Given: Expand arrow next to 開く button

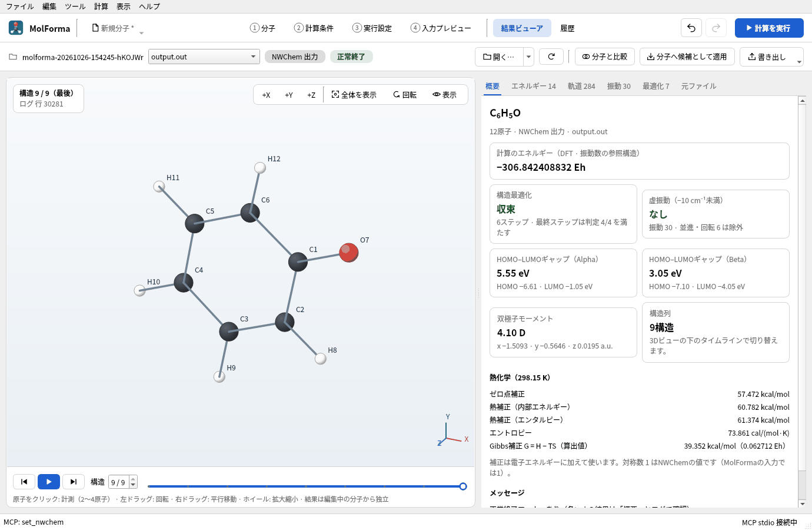Looking at the screenshot, I should click(x=528, y=57).
